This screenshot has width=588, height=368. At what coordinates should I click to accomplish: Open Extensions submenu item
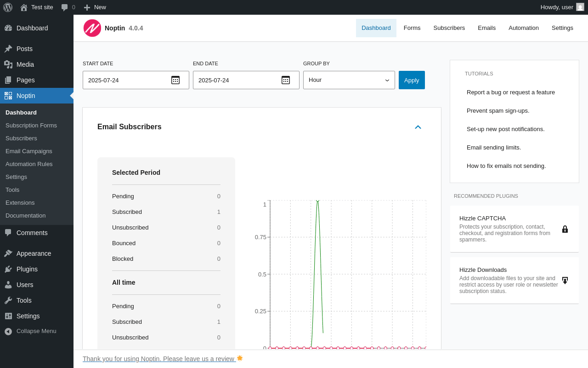37,203
